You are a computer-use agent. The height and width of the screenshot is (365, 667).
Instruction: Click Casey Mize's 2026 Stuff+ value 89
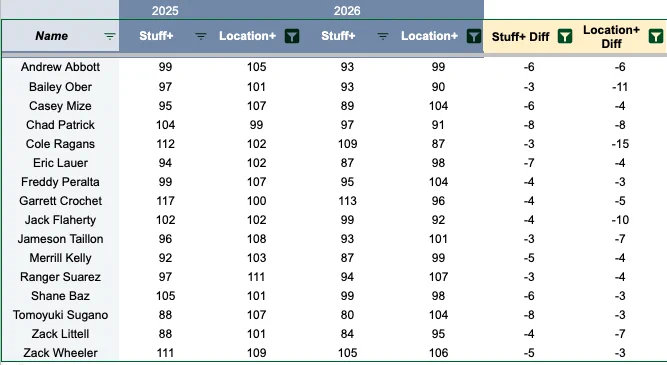click(347, 106)
